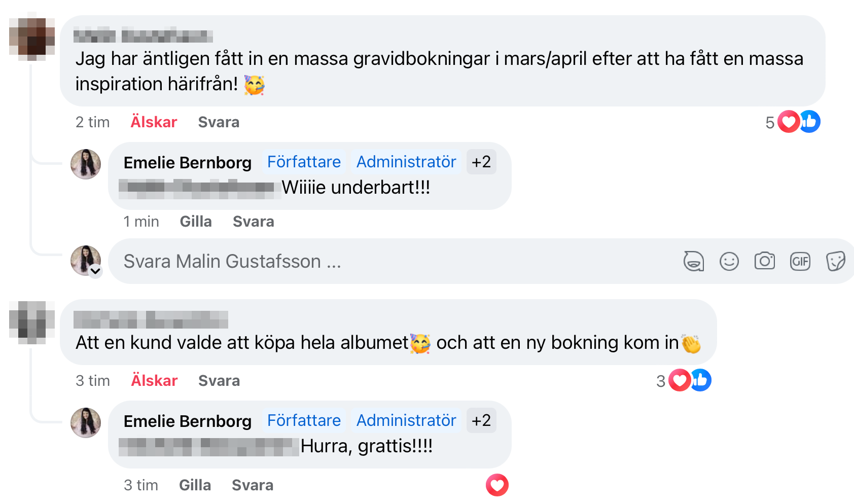Screen dimensions: 854x504
Task: Click Svara under the albumet comment
Action: (x=219, y=381)
